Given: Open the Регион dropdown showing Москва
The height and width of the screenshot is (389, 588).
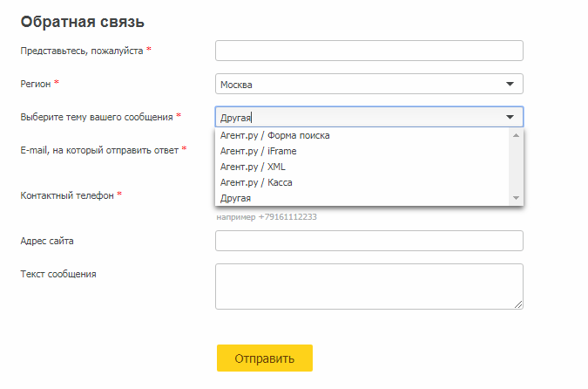Looking at the screenshot, I should click(x=369, y=84).
